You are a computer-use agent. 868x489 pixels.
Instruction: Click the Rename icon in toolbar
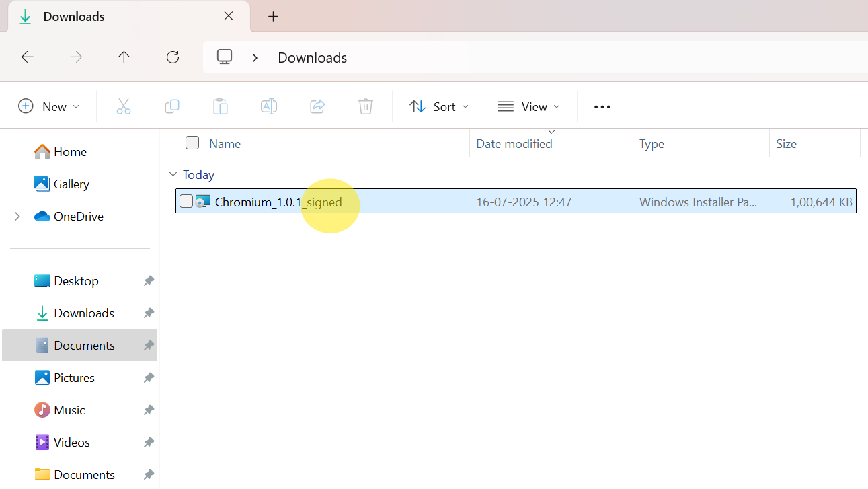click(269, 106)
